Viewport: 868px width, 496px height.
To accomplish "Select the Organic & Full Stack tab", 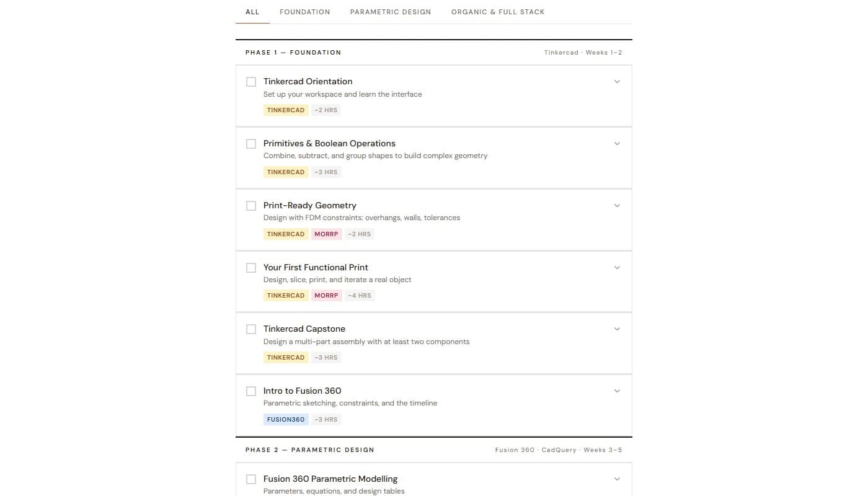I will (x=498, y=12).
